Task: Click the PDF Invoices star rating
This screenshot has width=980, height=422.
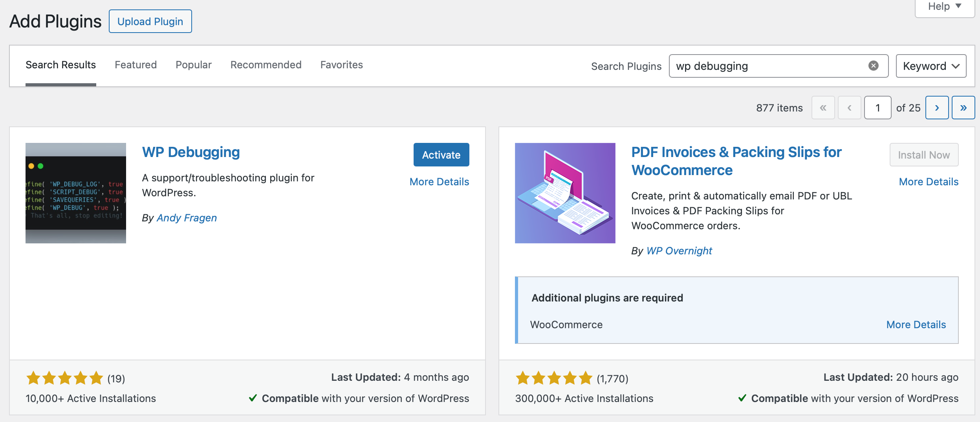Action: tap(554, 378)
